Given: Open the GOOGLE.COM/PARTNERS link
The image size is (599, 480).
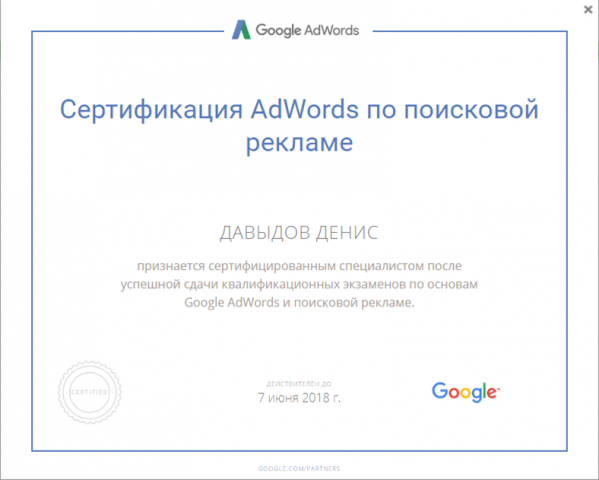Looking at the screenshot, I should 299,468.
